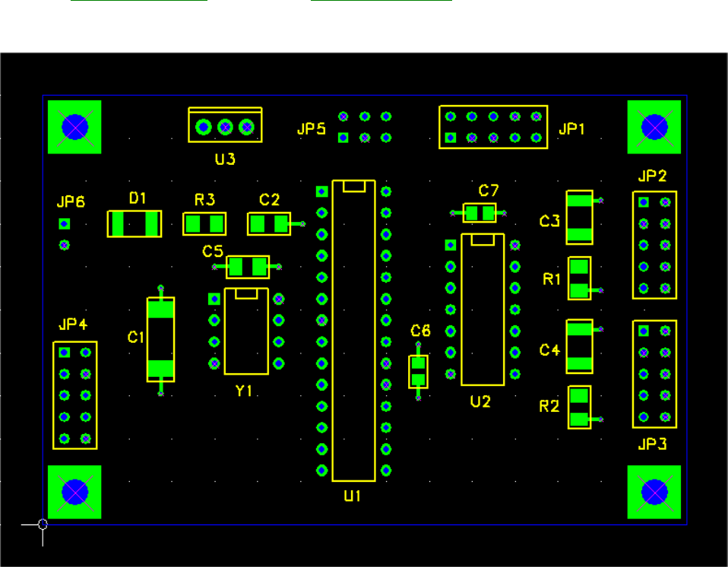The height and width of the screenshot is (567, 728).
Task: Select the C7 capacitor footprint
Action: (480, 213)
